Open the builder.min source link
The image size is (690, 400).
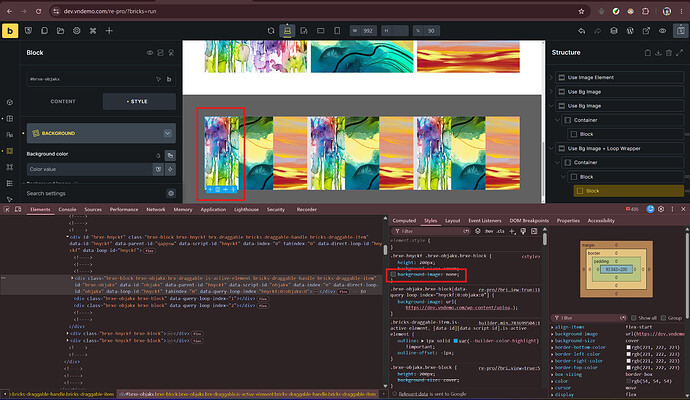(509, 323)
